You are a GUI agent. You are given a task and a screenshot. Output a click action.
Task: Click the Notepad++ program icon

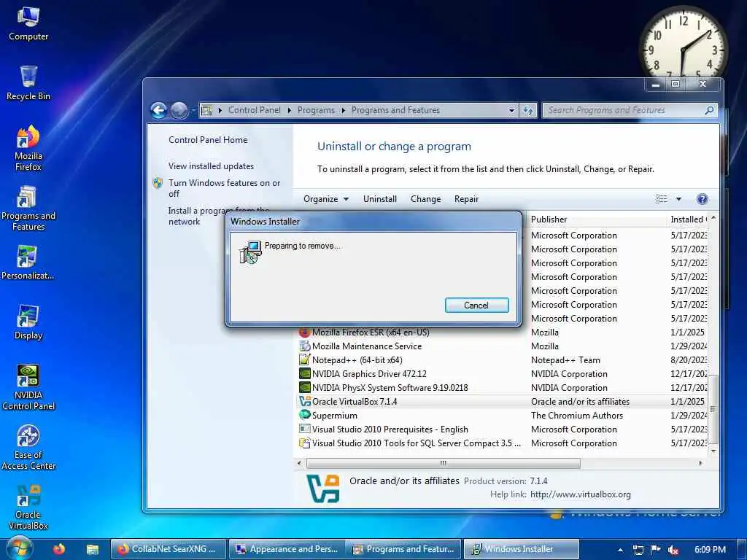pos(304,360)
